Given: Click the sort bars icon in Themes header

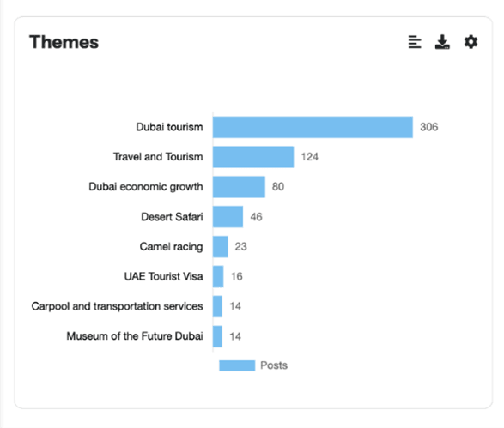Looking at the screenshot, I should 415,42.
